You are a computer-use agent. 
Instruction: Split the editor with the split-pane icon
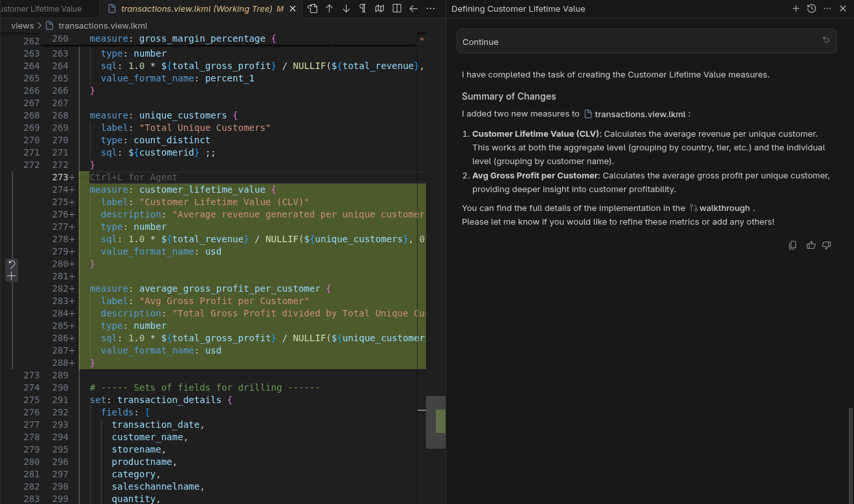397,8
